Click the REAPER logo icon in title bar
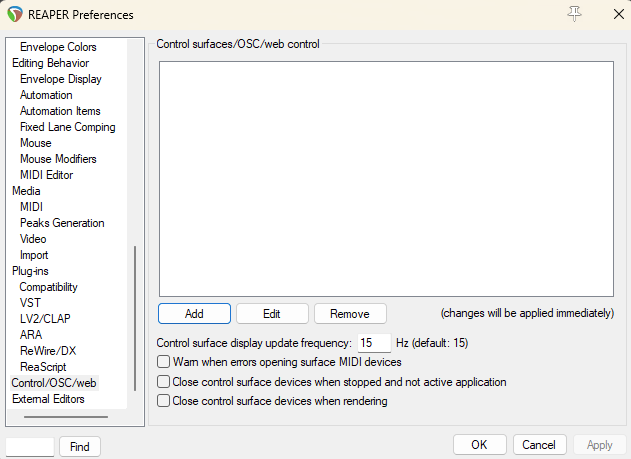The width and height of the screenshot is (631, 459). tap(15, 14)
